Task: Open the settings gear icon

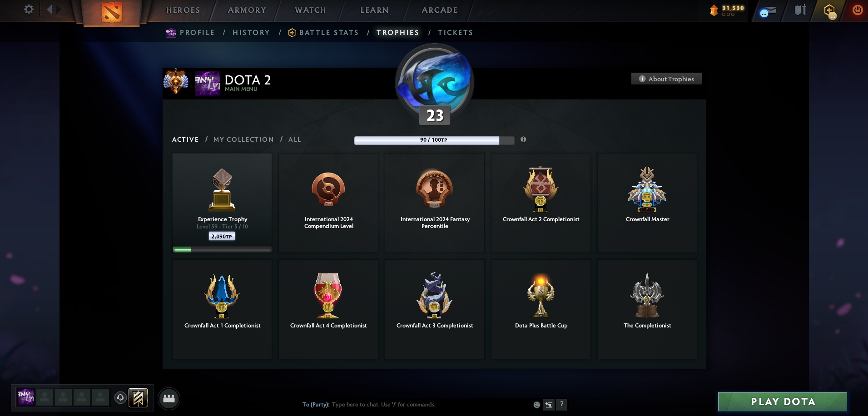Action: [29, 9]
